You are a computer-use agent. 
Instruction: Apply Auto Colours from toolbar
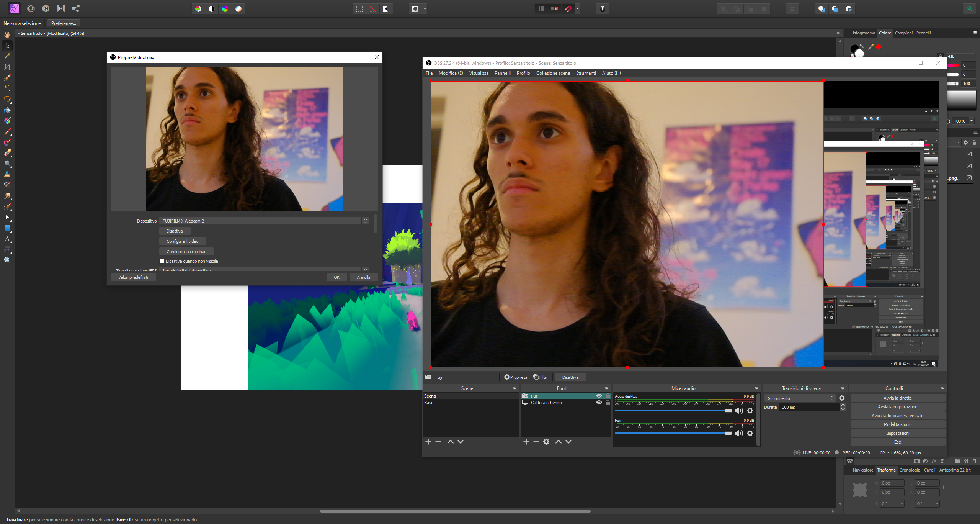click(x=225, y=9)
